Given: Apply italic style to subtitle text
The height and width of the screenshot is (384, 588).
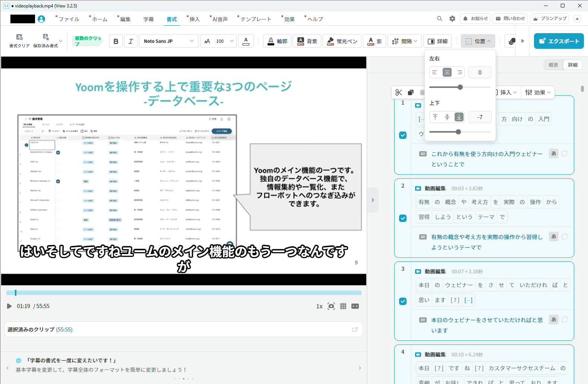Looking at the screenshot, I should (130, 41).
